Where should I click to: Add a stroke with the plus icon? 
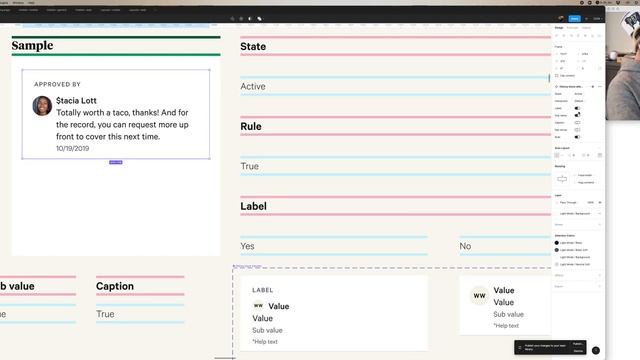pyautogui.click(x=600, y=224)
